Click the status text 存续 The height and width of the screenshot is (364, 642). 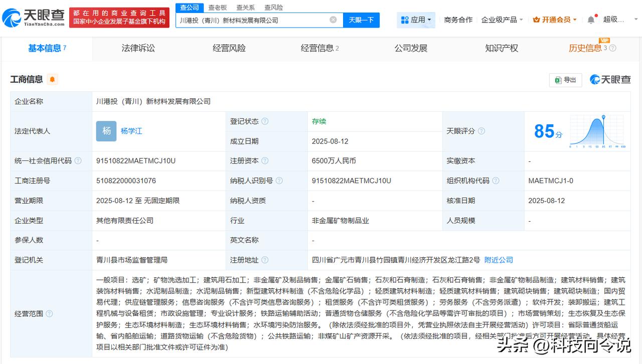[x=319, y=121]
